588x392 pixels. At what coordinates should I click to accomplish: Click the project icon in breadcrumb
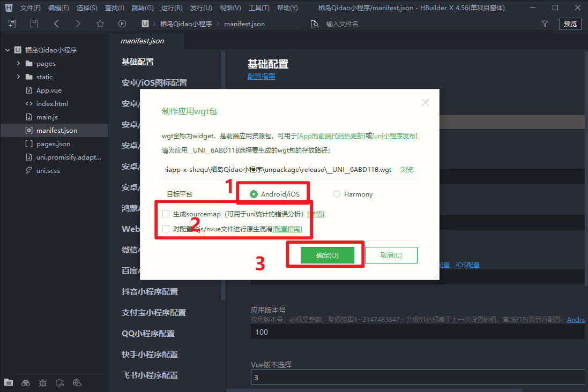pos(145,24)
